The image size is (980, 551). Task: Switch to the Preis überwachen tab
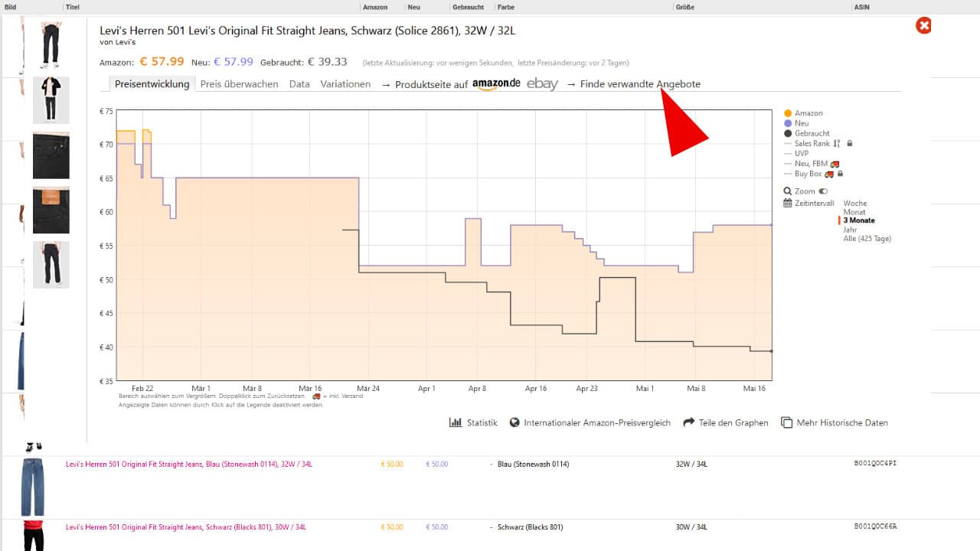(239, 84)
